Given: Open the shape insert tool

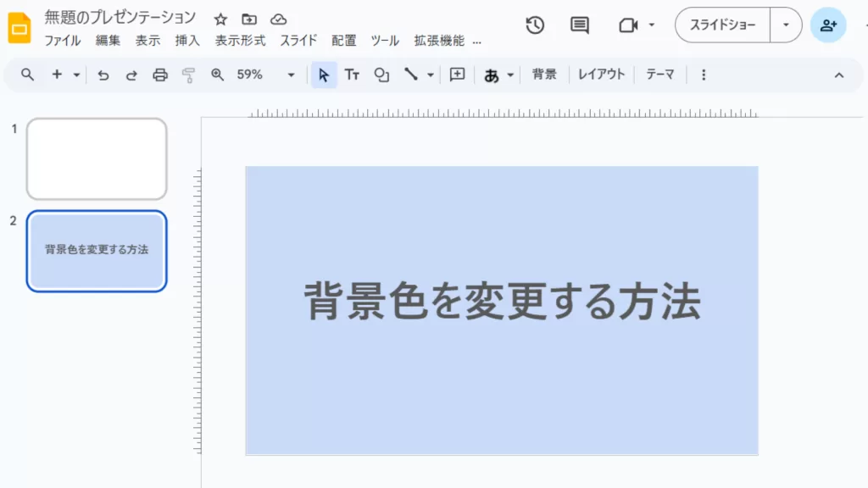Looking at the screenshot, I should coord(381,75).
